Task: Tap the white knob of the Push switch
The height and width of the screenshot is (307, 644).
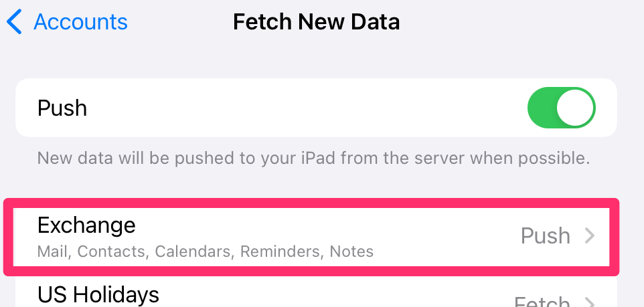Action: click(x=576, y=108)
